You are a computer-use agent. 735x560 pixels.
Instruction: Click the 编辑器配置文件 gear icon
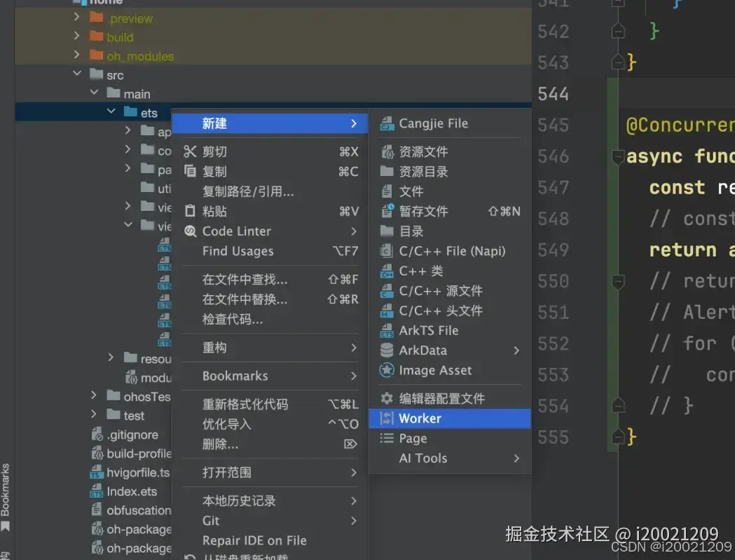click(386, 398)
